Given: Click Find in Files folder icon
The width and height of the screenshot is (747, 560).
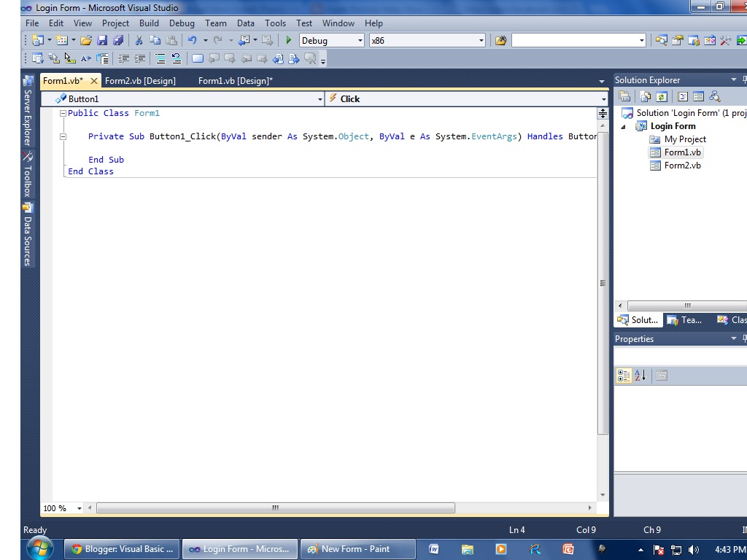Looking at the screenshot, I should (500, 41).
